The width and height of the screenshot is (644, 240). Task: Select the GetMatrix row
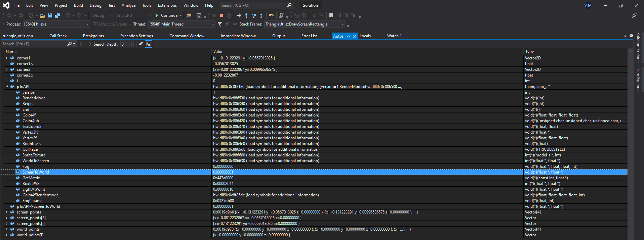pos(314,178)
